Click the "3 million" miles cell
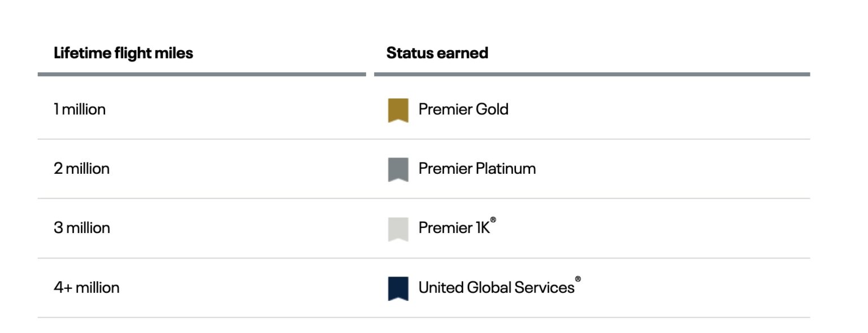The image size is (868, 333). [x=82, y=228]
